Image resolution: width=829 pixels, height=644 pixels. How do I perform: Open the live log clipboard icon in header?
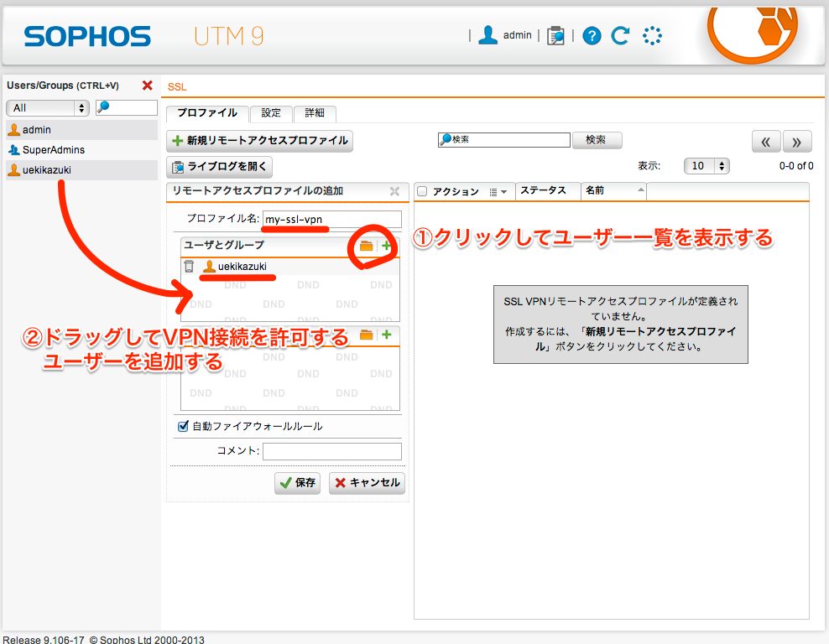[x=555, y=35]
